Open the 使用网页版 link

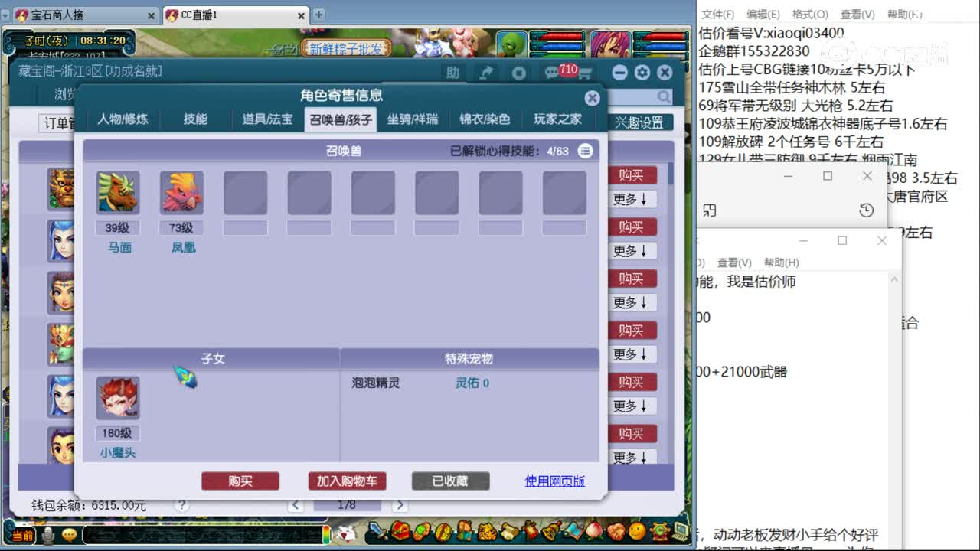coord(555,481)
